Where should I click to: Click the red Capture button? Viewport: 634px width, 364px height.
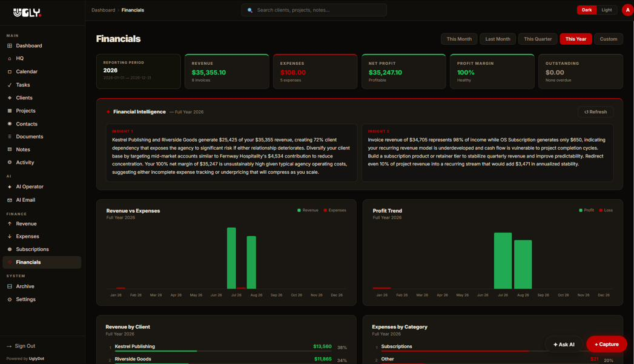[607, 344]
